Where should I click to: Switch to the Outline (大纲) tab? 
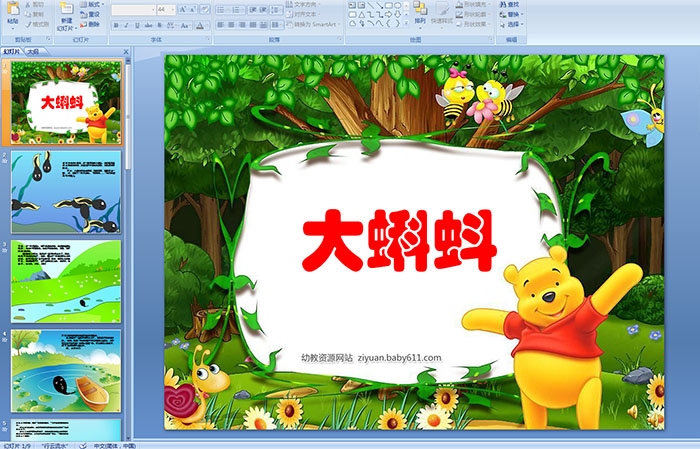(x=34, y=50)
